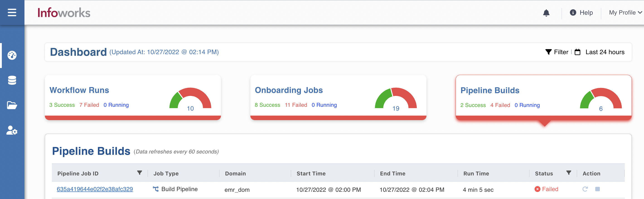Viewport: 644px width, 199px height.
Task: Click the Infoworks logo
Action: pyautogui.click(x=64, y=12)
